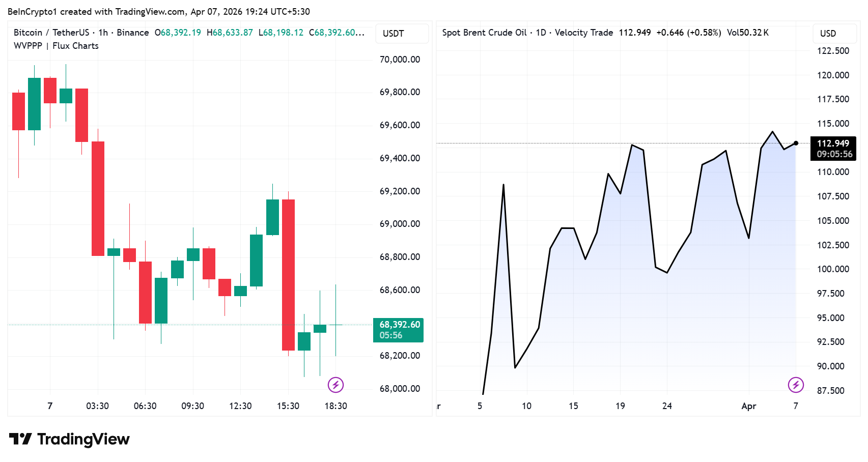Click the black endpoint dot on Brent line
The height and width of the screenshot is (462, 868).
[796, 143]
